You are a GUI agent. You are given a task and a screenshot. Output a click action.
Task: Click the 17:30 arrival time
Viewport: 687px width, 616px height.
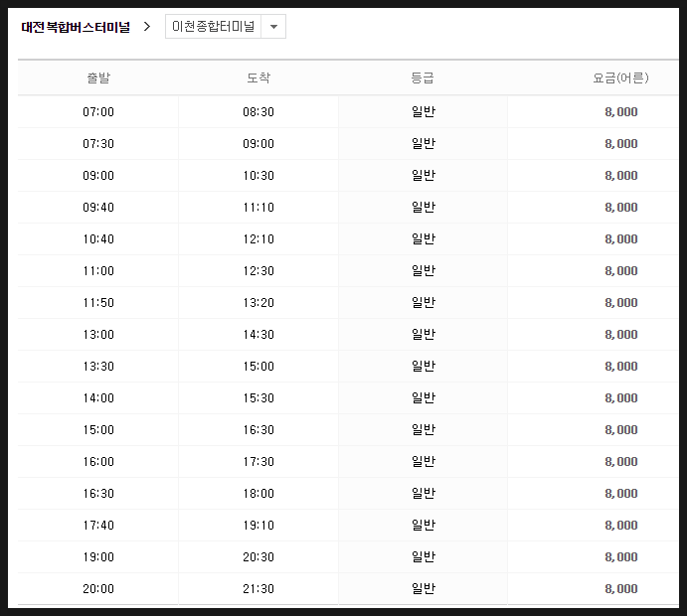click(258, 461)
